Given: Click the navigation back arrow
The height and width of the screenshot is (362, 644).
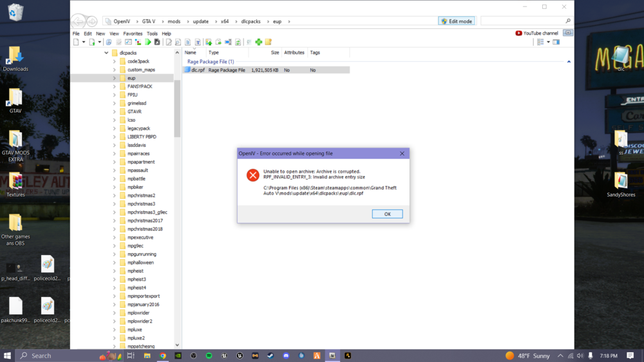Looking at the screenshot, I should (78, 21).
